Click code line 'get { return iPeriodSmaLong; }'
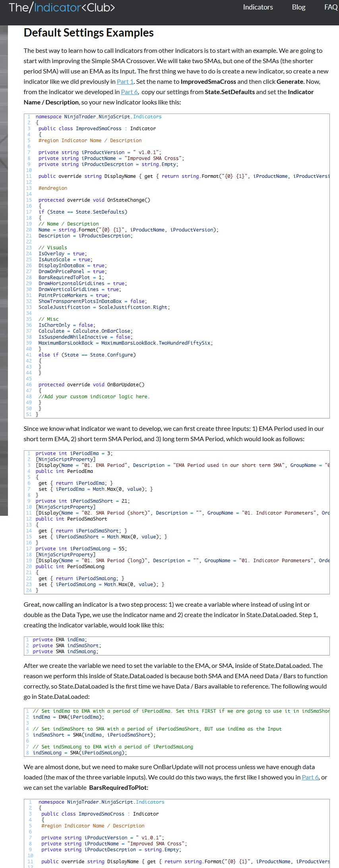339x868 pixels. (81, 579)
